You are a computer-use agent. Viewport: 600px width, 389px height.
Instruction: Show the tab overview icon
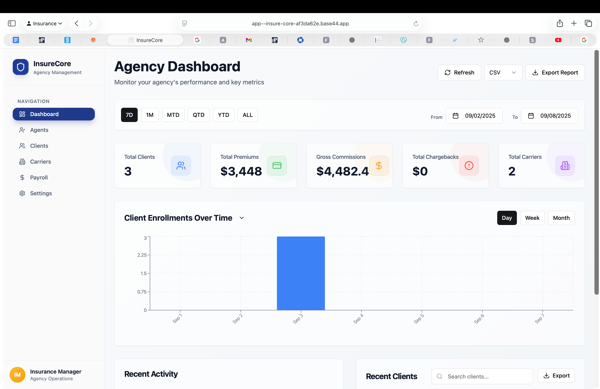click(x=589, y=23)
